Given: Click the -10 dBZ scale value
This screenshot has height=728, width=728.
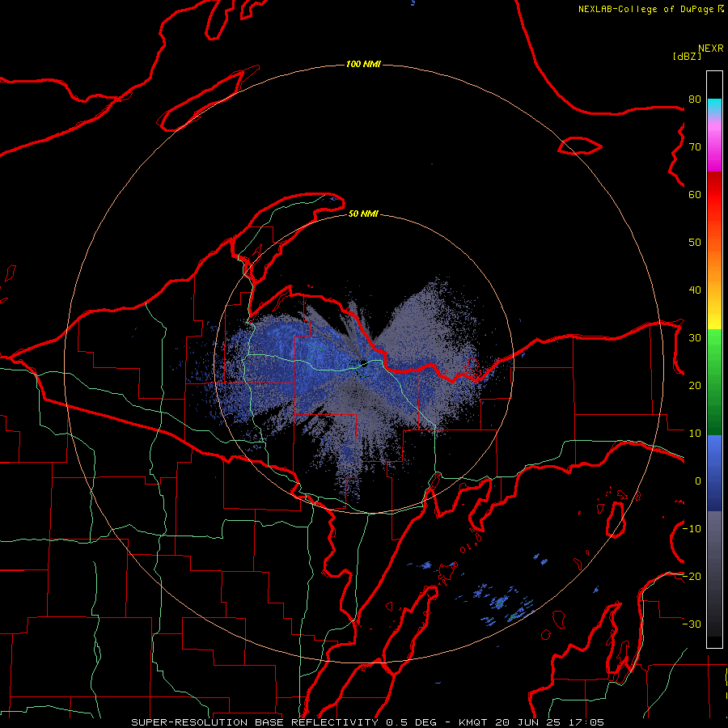Looking at the screenshot, I should tap(692, 529).
